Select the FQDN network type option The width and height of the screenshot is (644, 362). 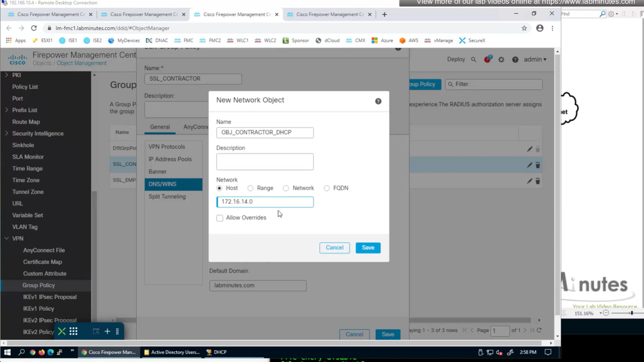[327, 188]
